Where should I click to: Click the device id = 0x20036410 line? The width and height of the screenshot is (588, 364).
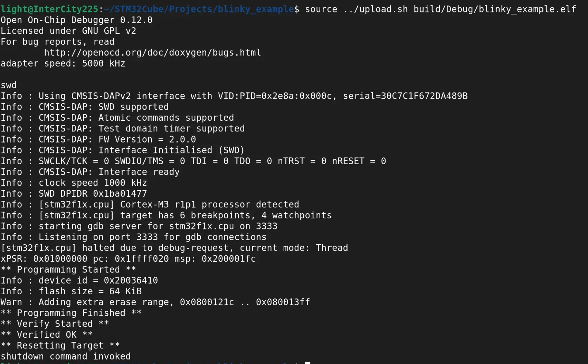pyautogui.click(x=98, y=281)
